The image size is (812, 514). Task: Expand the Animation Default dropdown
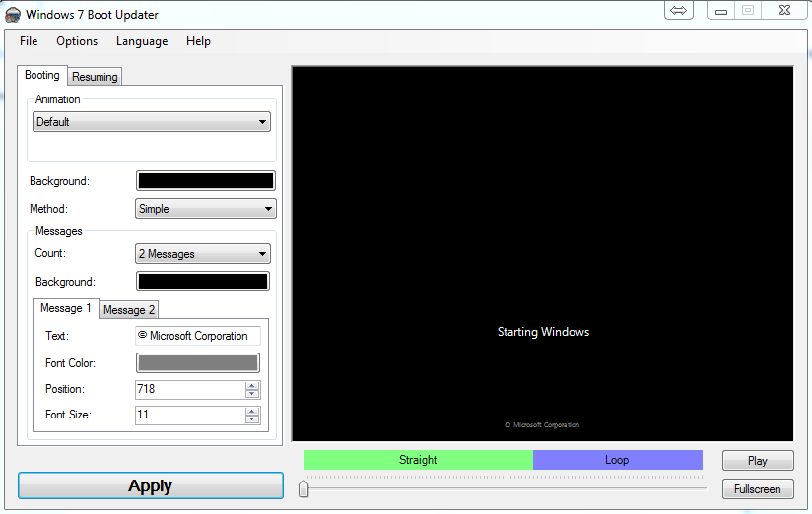pos(151,122)
